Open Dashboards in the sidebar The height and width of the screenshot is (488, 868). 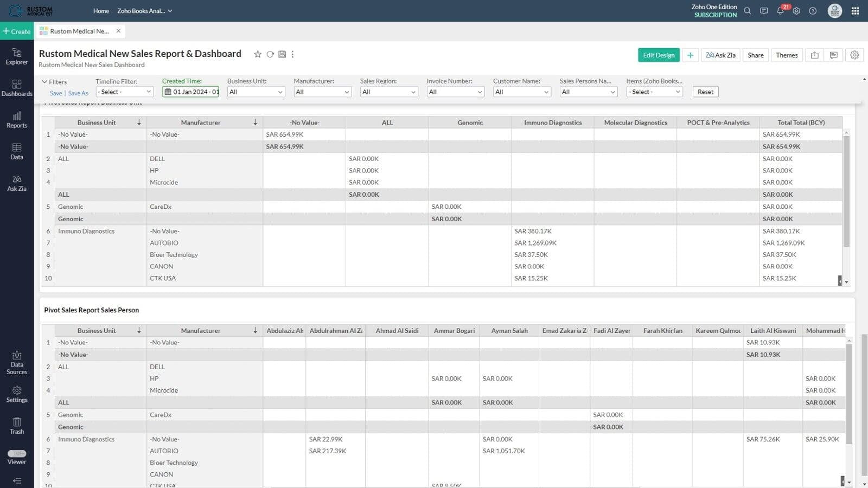[x=17, y=88]
